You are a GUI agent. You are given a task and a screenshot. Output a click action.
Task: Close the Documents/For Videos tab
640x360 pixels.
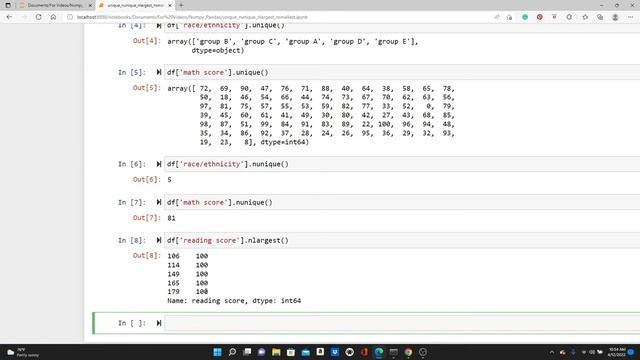coord(90,5)
